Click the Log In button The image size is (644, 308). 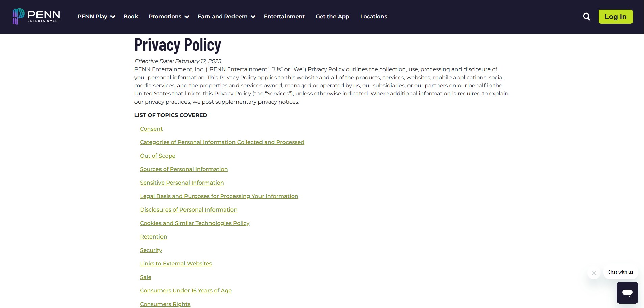pyautogui.click(x=616, y=17)
